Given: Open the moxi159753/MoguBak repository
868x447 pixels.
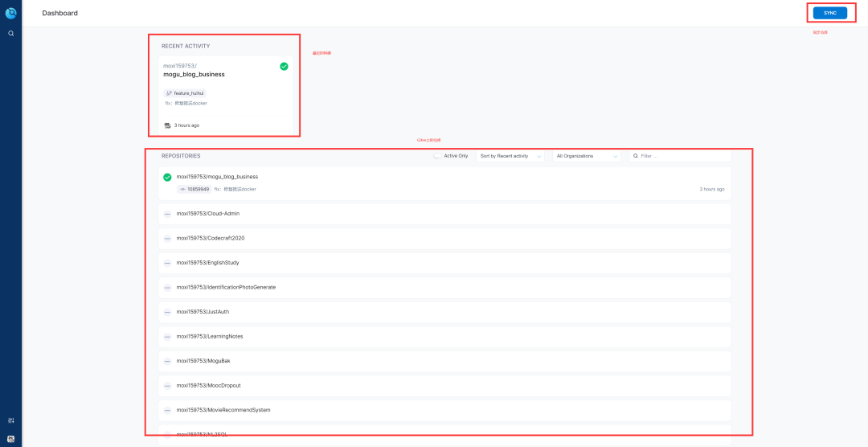Looking at the screenshot, I should 444,361.
